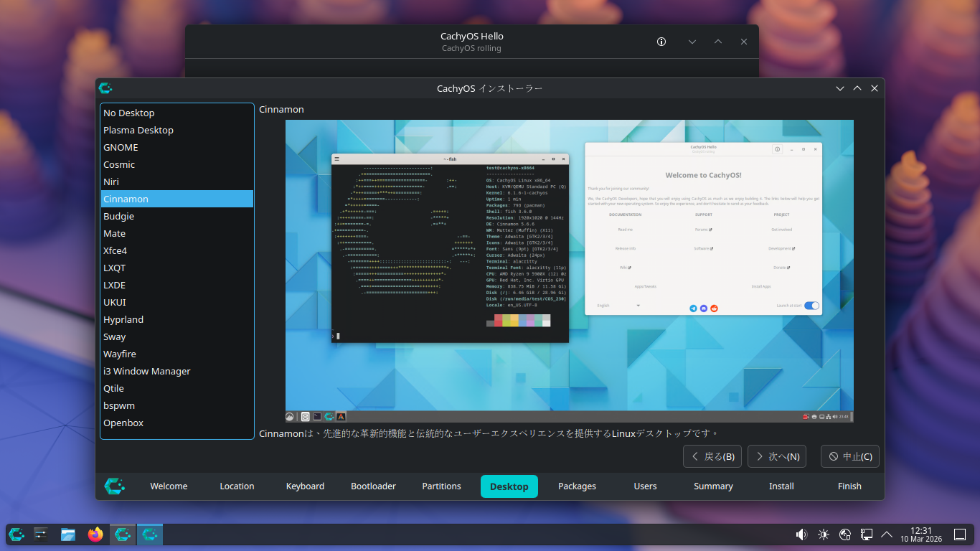
Task: Open the clock showing 12:31
Action: coord(920,534)
